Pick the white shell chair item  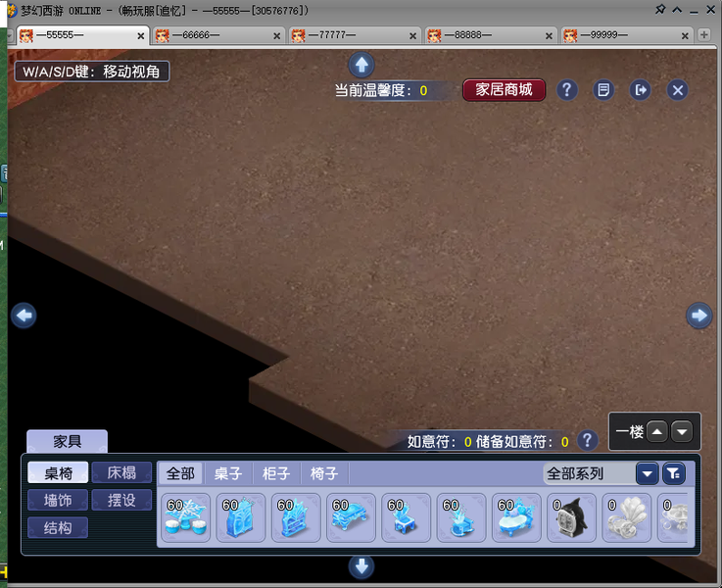point(626,518)
